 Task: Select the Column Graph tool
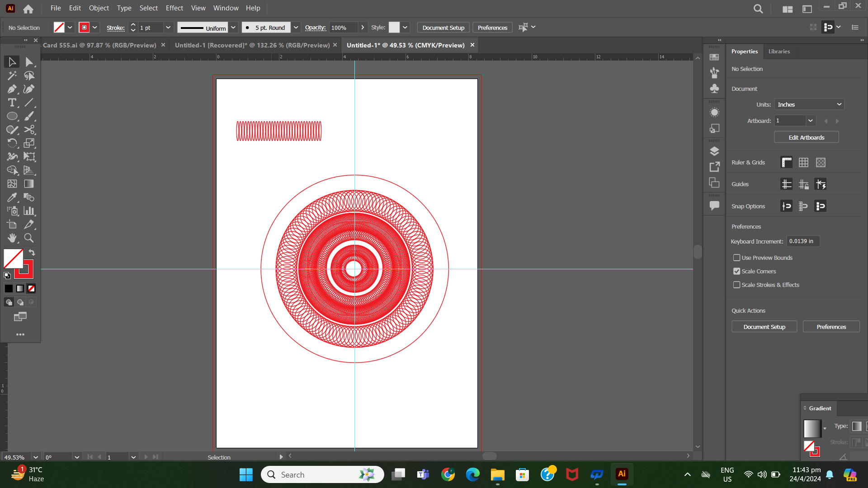29,211
